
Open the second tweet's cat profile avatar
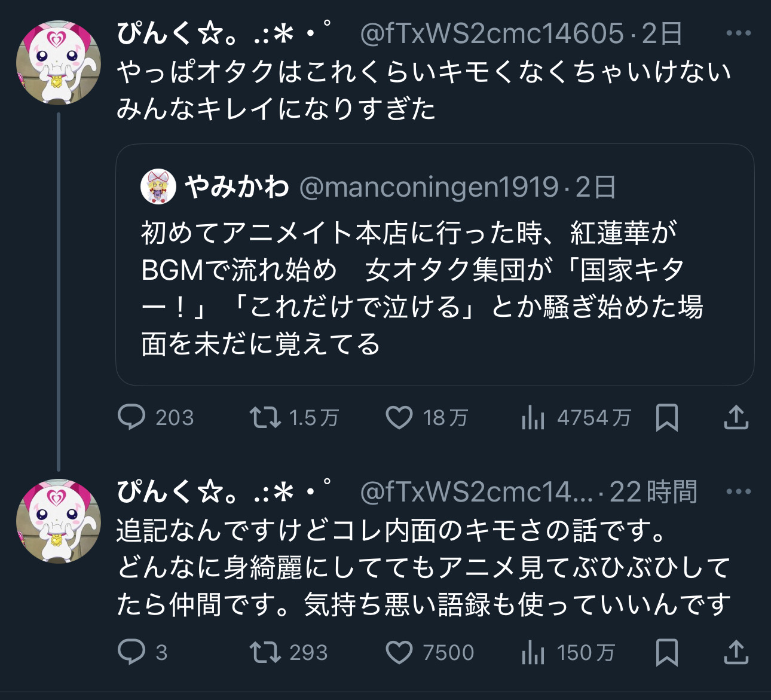pyautogui.click(x=58, y=521)
